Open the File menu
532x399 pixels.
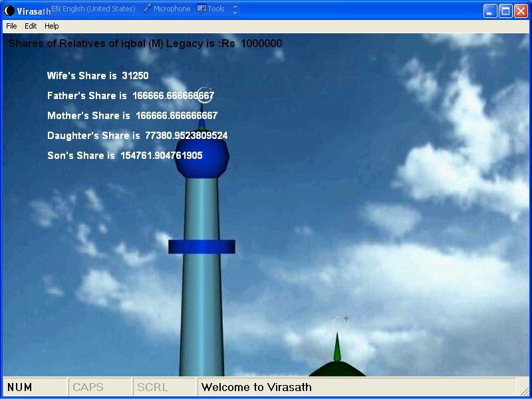(11, 26)
